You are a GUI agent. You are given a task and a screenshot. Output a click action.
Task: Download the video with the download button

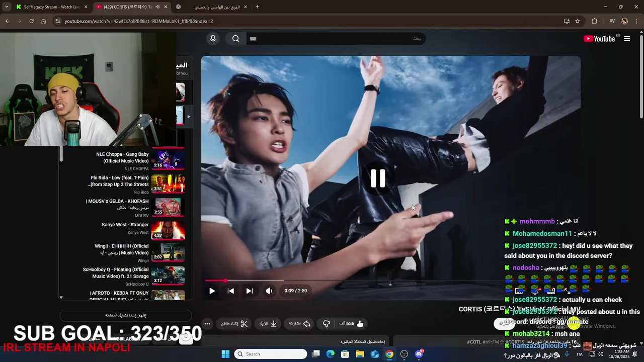pos(268,324)
